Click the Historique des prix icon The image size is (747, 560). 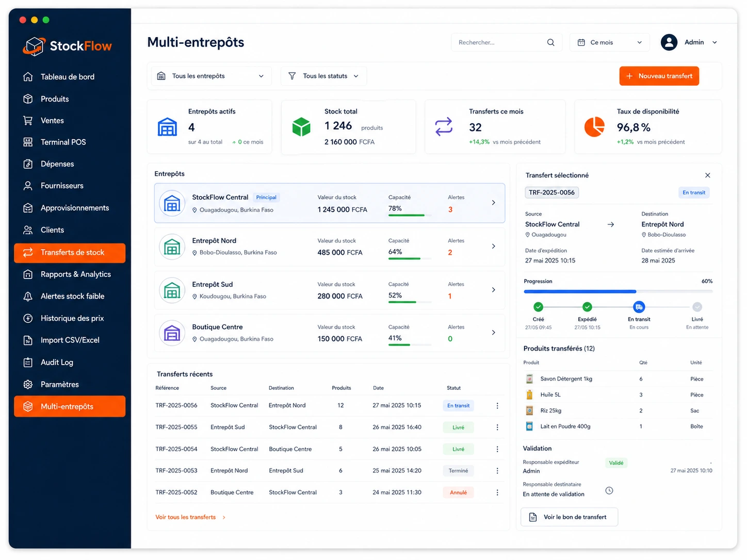click(x=28, y=318)
